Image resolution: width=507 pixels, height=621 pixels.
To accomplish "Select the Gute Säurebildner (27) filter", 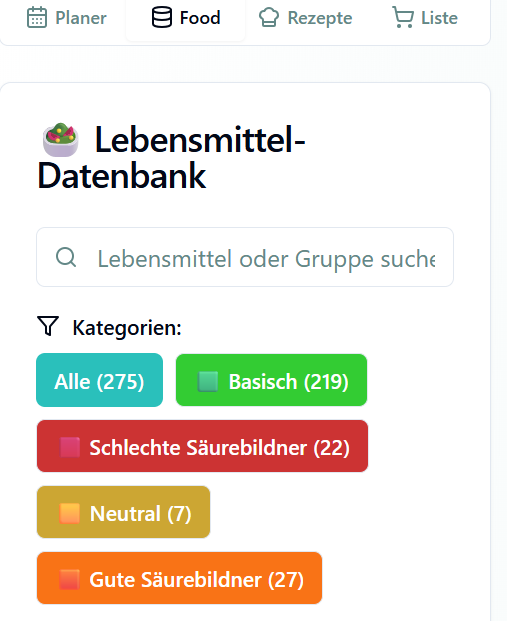I will click(x=179, y=578).
